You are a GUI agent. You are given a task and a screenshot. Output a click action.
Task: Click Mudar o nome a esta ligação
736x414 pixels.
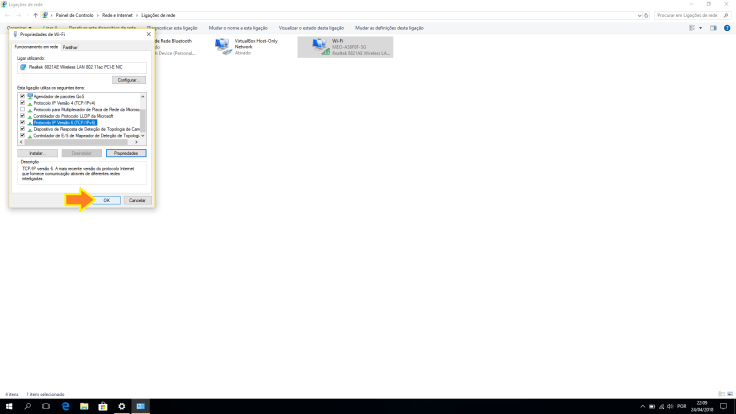[x=238, y=28]
